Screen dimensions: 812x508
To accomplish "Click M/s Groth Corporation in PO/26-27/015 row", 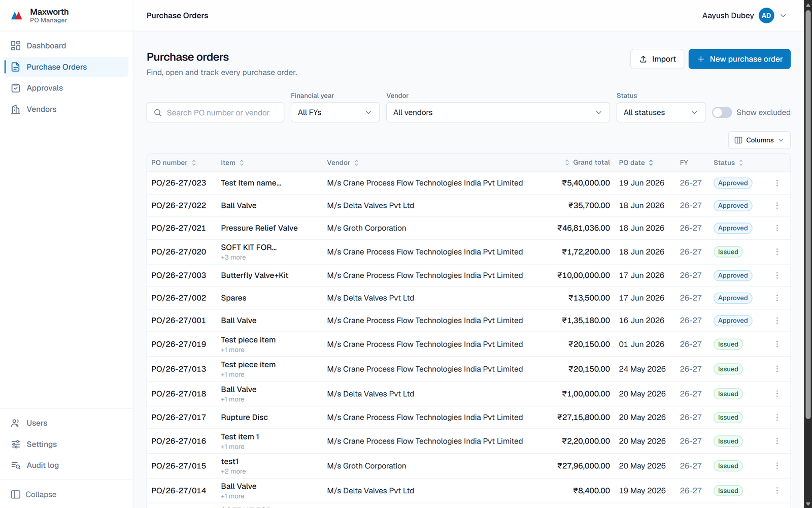I will coord(366,466).
